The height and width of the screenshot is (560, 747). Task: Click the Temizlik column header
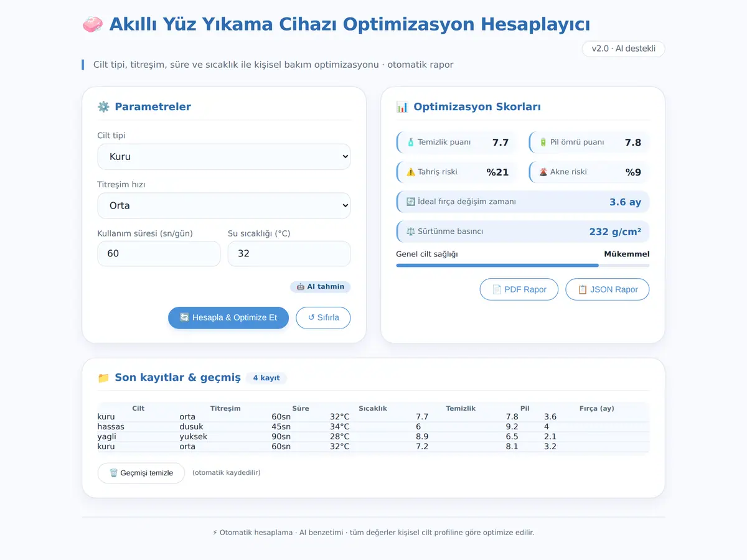click(461, 409)
